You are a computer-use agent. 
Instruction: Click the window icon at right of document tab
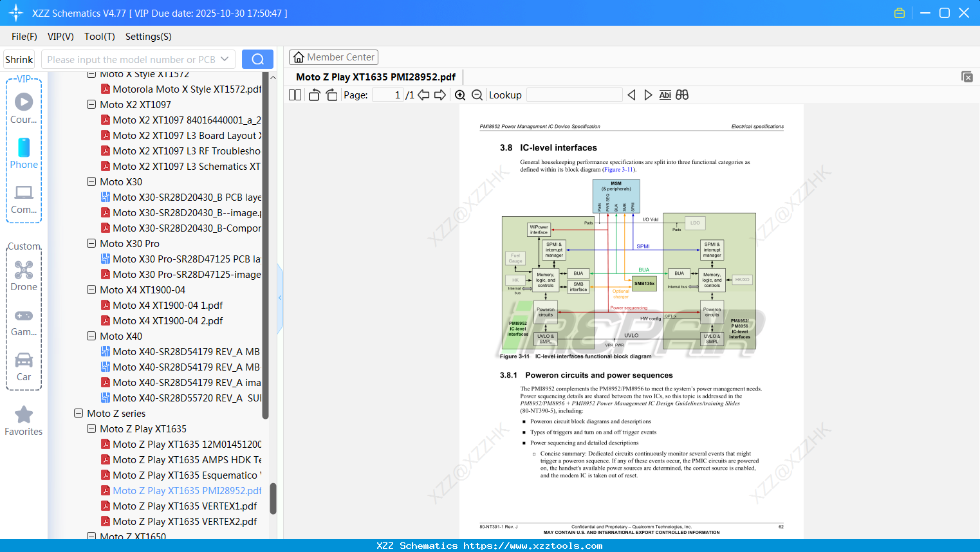pos(967,77)
